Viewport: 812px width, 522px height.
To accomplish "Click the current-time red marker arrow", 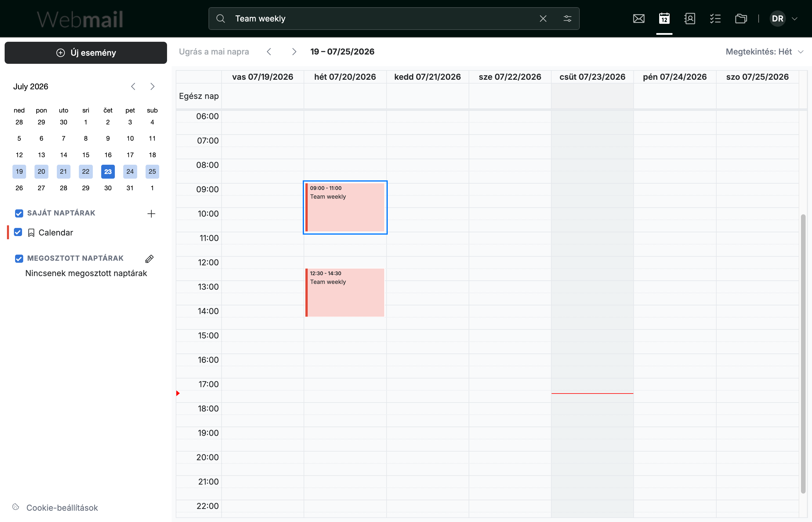I will [x=178, y=393].
